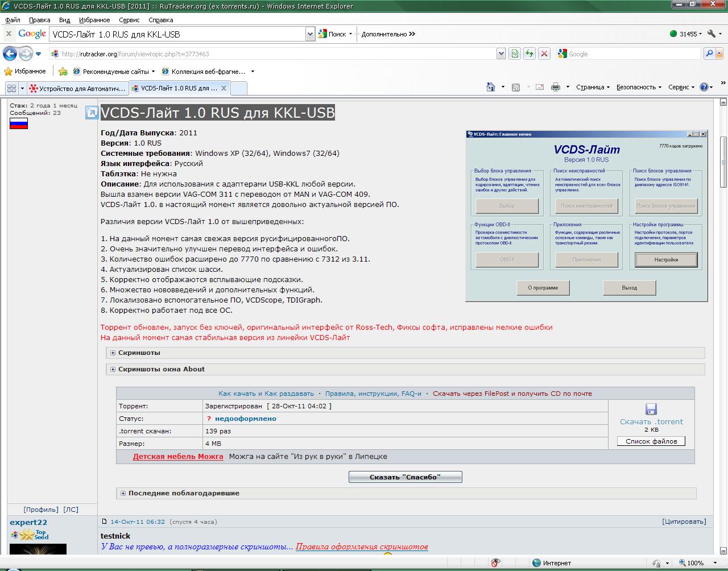
Task: Click the Google toolbar search field
Action: 177,34
